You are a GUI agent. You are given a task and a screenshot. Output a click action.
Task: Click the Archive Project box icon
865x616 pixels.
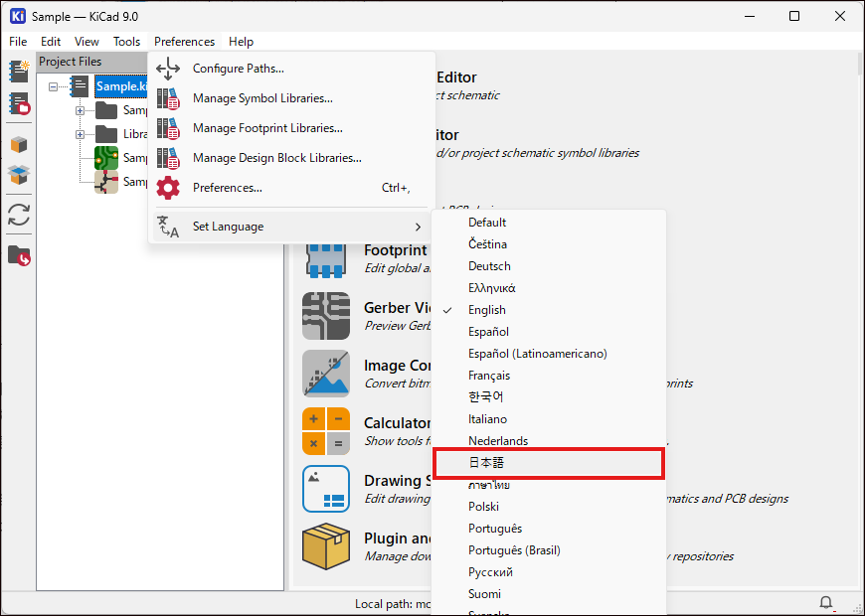pos(19,145)
